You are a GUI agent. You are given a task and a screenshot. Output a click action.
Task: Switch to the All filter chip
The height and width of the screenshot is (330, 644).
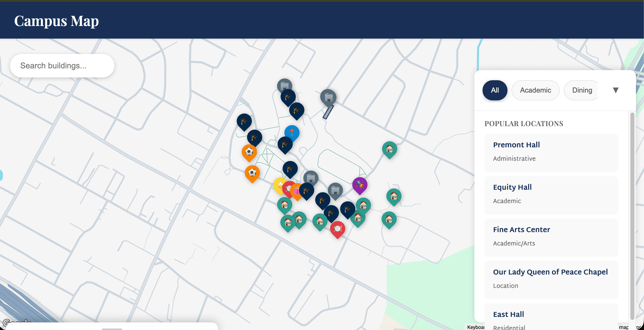pos(495,90)
